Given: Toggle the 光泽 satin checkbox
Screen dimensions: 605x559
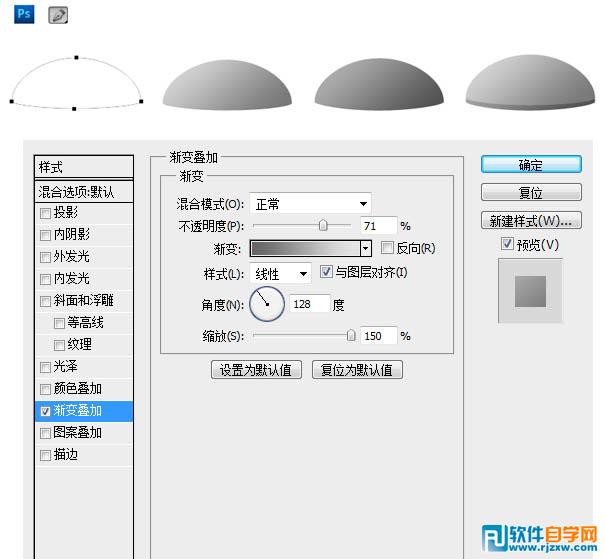Looking at the screenshot, I should (x=45, y=367).
